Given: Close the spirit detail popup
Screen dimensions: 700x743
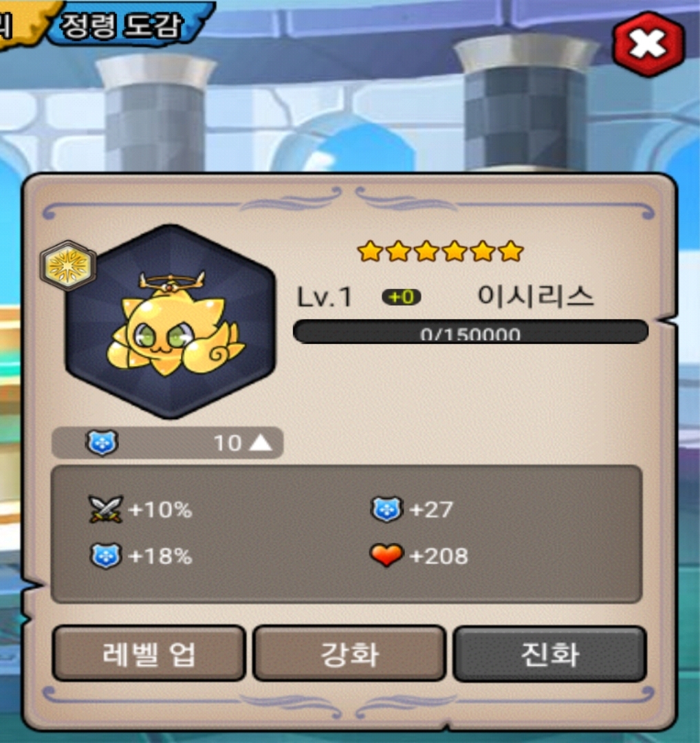Looking at the screenshot, I should click(648, 45).
